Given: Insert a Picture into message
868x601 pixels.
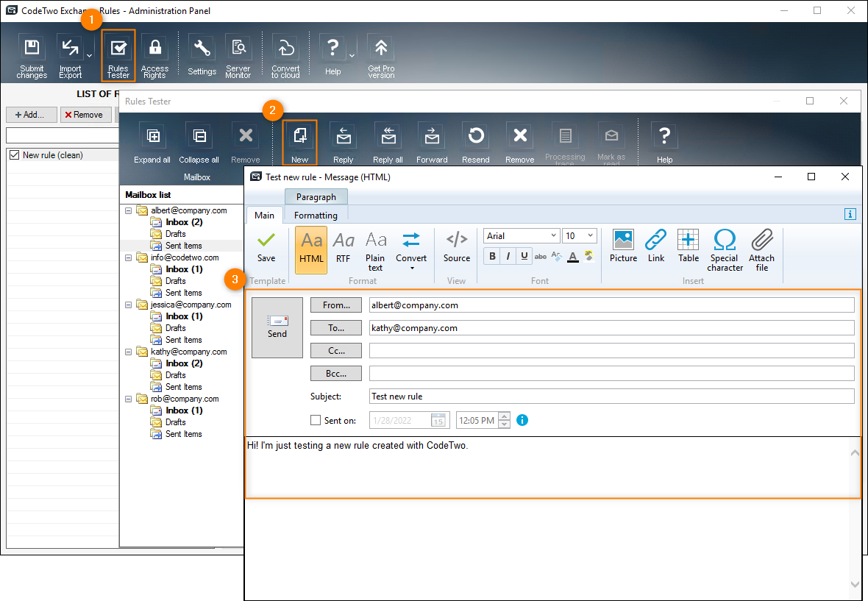Looking at the screenshot, I should click(x=623, y=246).
